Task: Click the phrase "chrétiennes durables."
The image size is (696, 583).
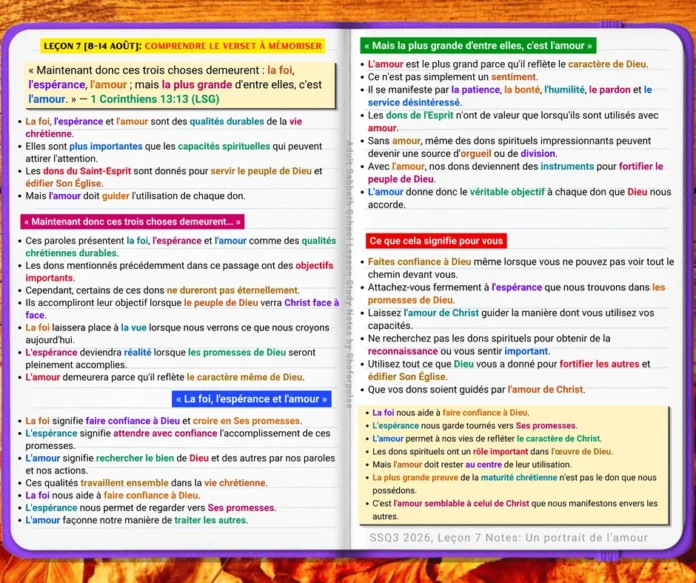Action: click(x=71, y=253)
